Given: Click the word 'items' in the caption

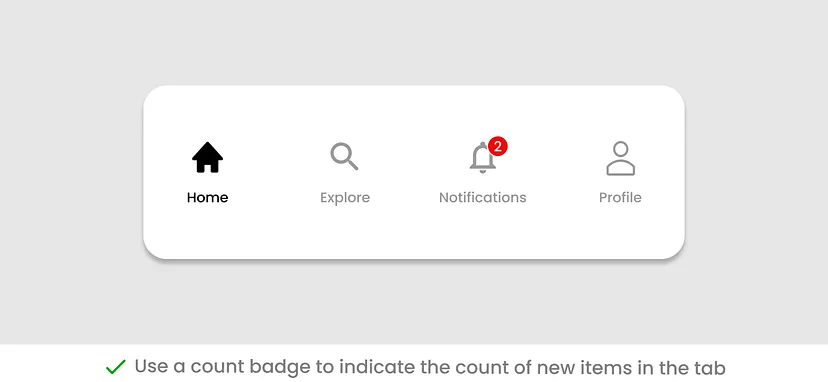Looking at the screenshot, I should click(598, 366).
